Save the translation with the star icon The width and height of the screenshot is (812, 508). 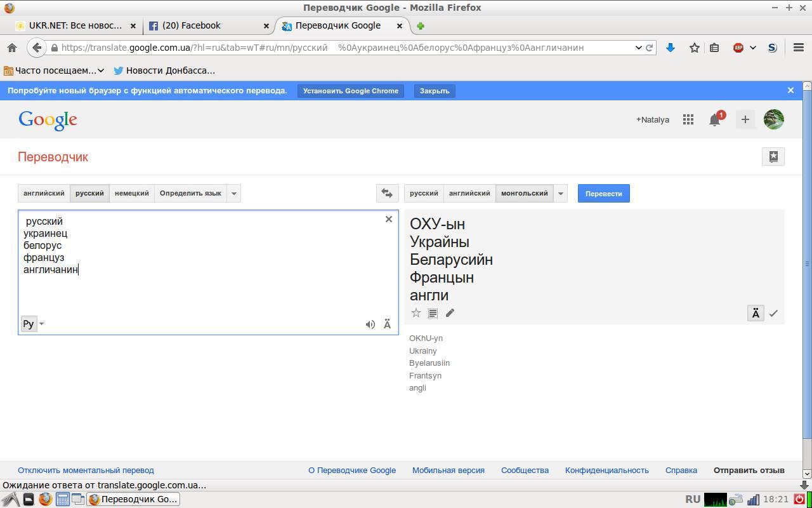(x=416, y=313)
